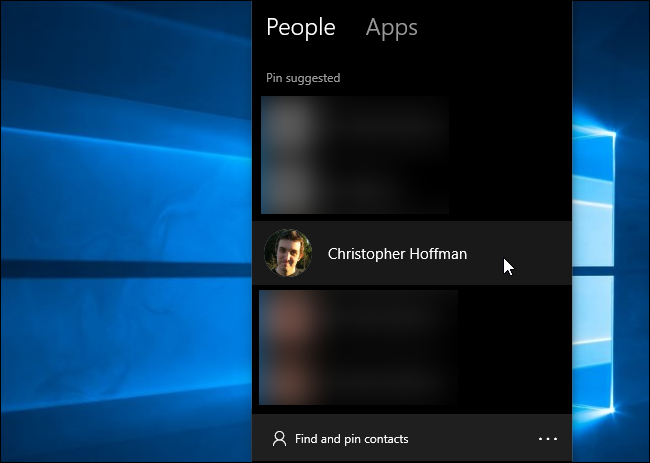Select Christopher Hoffman contact name
This screenshot has width=650, height=463.
coord(397,254)
